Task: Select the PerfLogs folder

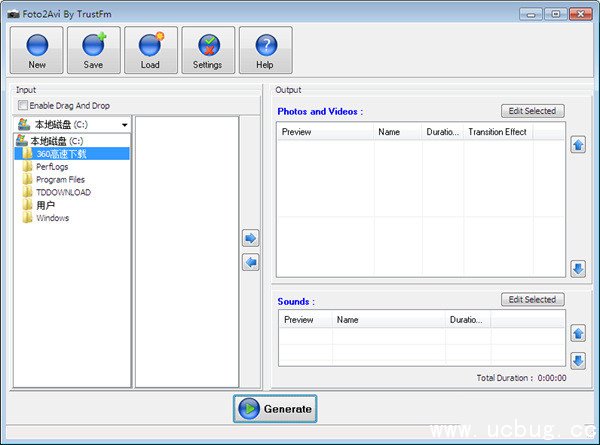Action: [51, 167]
